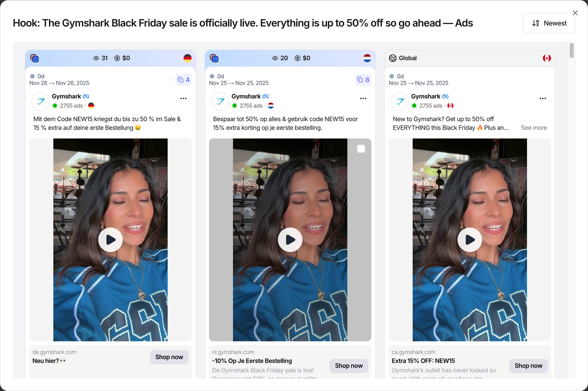Click the eye views icon showing 31
This screenshot has height=391, width=588.
[x=96, y=58]
